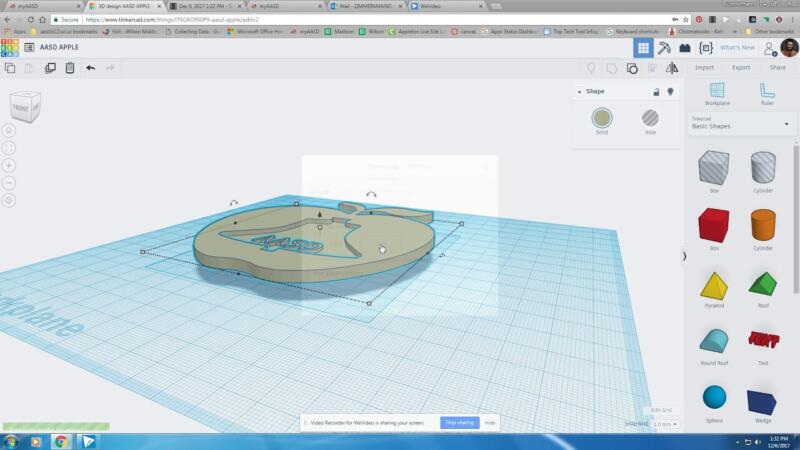The width and height of the screenshot is (800, 450).
Task: Click the Home view icon
Action: click(x=9, y=130)
